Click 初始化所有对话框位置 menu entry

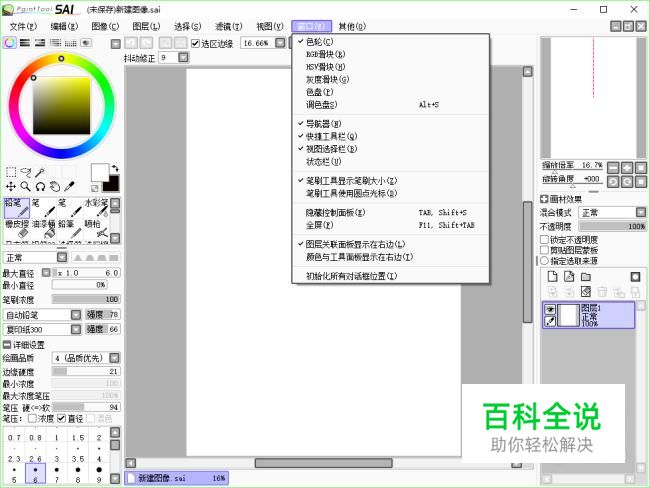click(352, 276)
